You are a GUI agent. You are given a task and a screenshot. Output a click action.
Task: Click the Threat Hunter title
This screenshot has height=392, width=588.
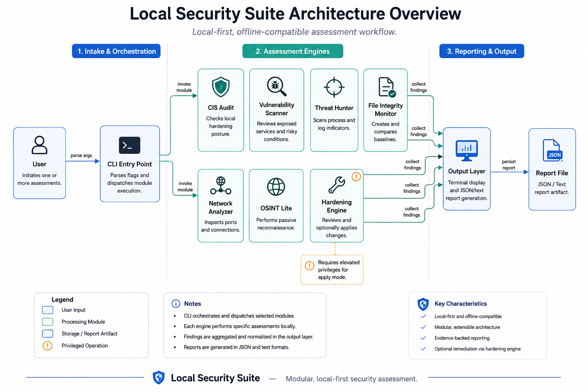tap(334, 108)
